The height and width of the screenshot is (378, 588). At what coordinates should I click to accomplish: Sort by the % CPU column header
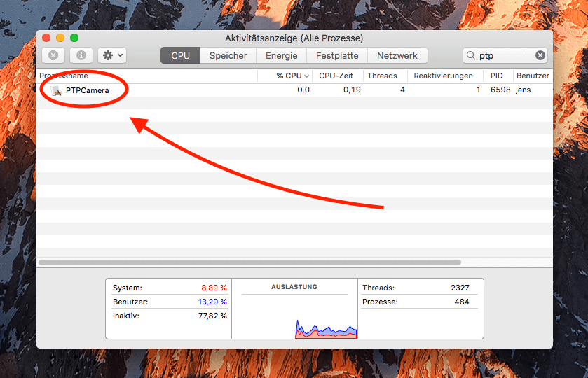tap(285, 76)
